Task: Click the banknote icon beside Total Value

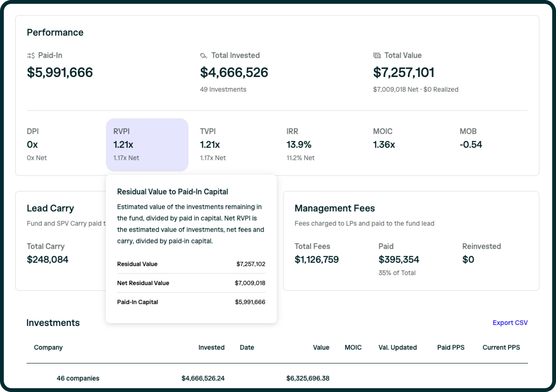Action: point(377,55)
